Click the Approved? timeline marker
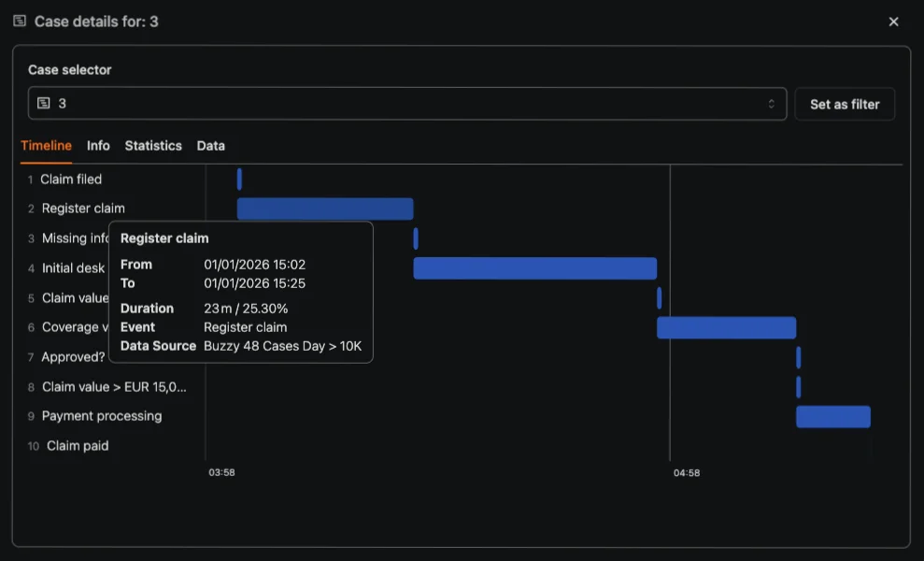The height and width of the screenshot is (561, 924). tap(799, 357)
